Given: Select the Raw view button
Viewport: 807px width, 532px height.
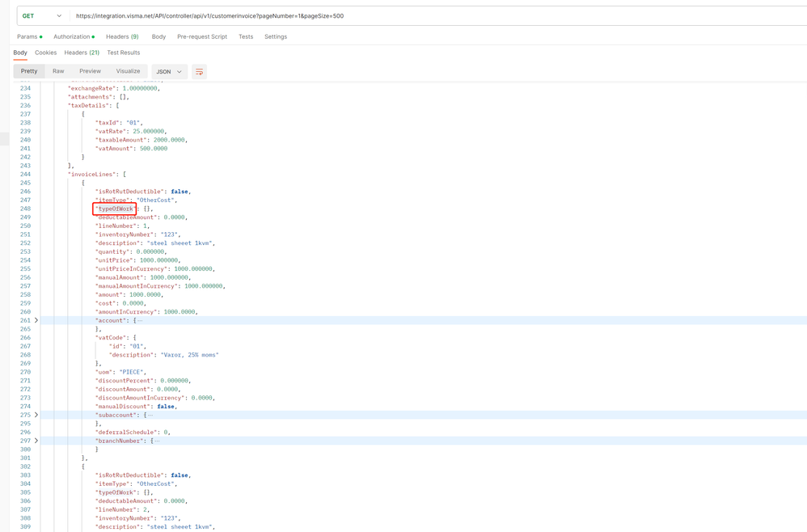Looking at the screenshot, I should [x=58, y=71].
